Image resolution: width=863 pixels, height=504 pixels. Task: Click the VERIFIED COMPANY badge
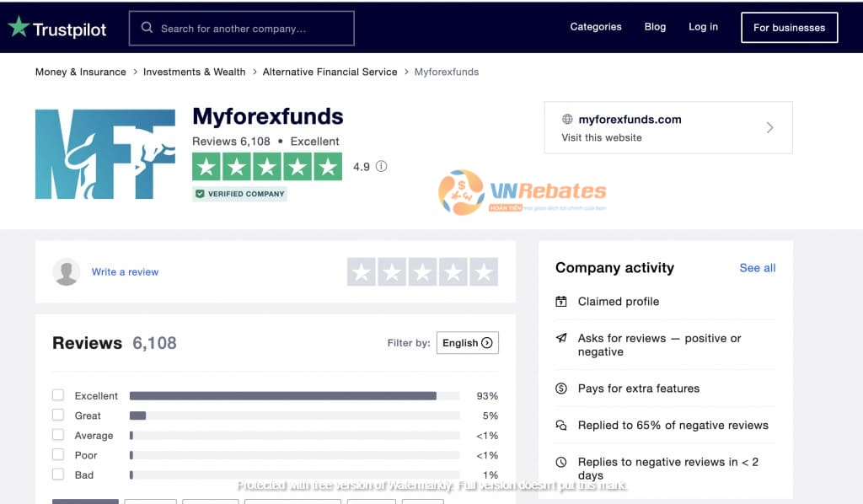pos(239,194)
